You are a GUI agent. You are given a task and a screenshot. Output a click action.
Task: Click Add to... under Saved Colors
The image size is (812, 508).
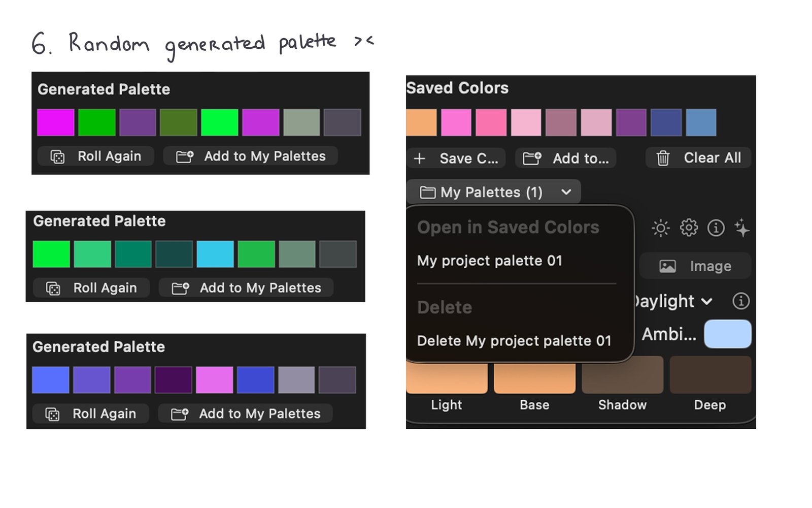pyautogui.click(x=566, y=158)
